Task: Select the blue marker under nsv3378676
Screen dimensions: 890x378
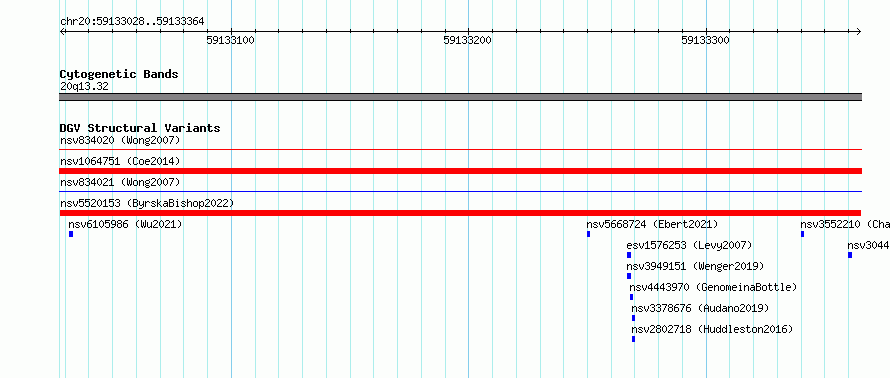Action: 633,318
